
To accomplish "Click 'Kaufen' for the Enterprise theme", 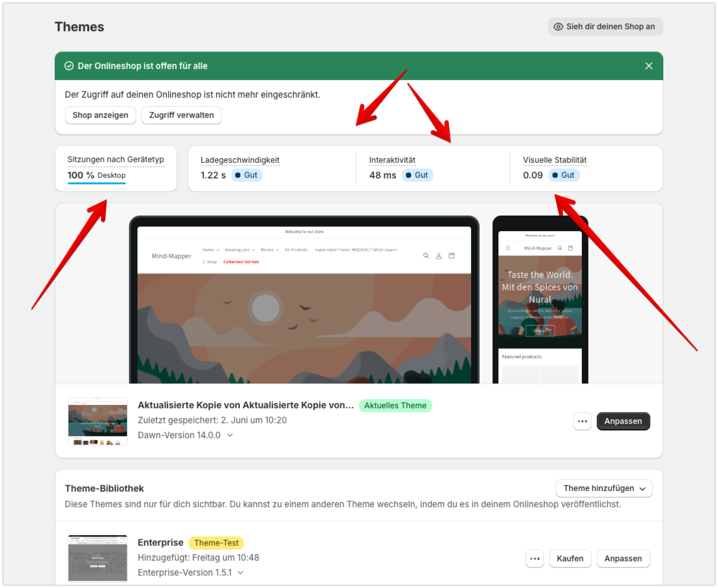I will (x=569, y=558).
